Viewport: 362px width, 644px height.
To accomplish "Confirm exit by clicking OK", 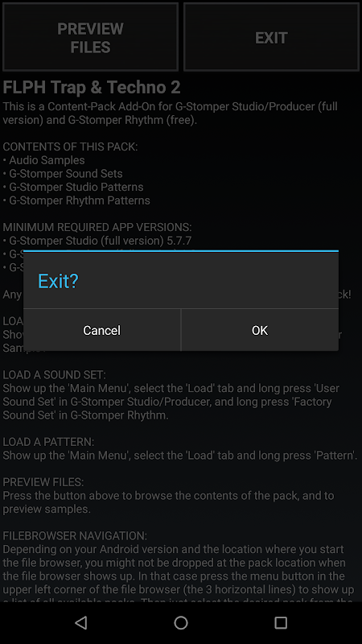I will [x=260, y=330].
